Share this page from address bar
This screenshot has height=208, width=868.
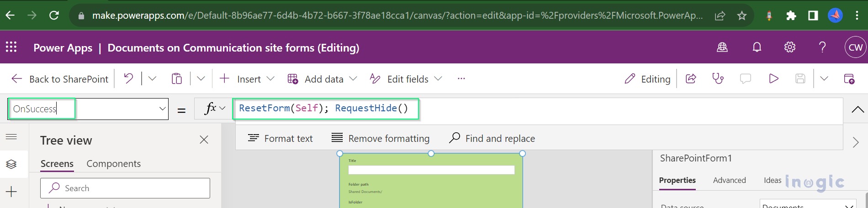click(x=720, y=16)
